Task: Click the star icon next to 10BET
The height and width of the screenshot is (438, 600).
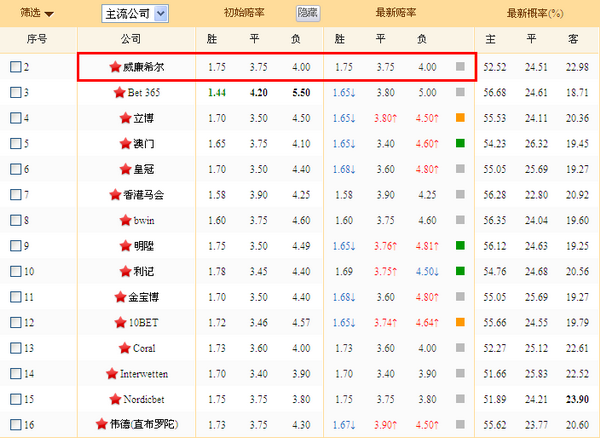Action: 120,322
